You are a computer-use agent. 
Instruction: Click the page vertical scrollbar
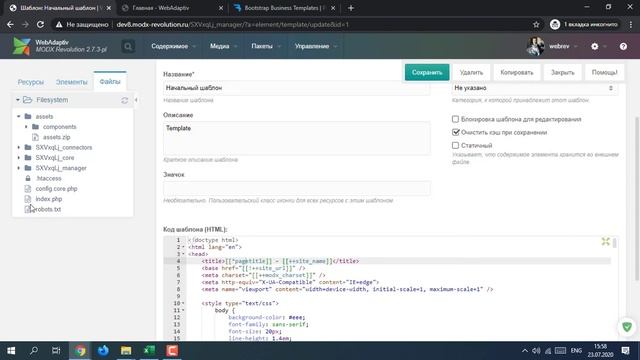pyautogui.click(x=637, y=198)
